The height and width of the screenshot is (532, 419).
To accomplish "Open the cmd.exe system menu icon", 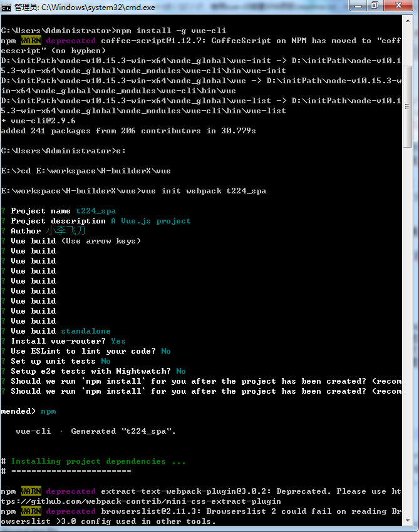I will pos(7,6).
